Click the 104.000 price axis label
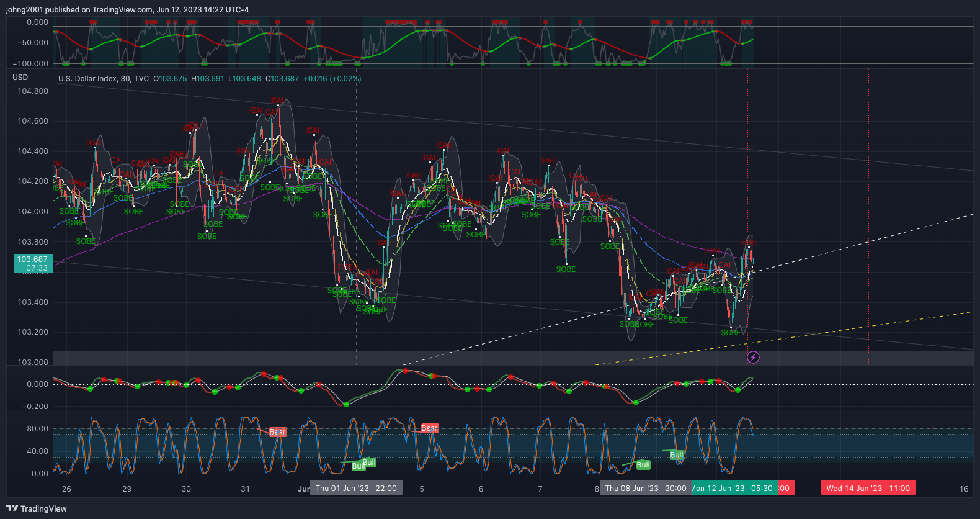Screen dimensions: 980x519 point(33,212)
